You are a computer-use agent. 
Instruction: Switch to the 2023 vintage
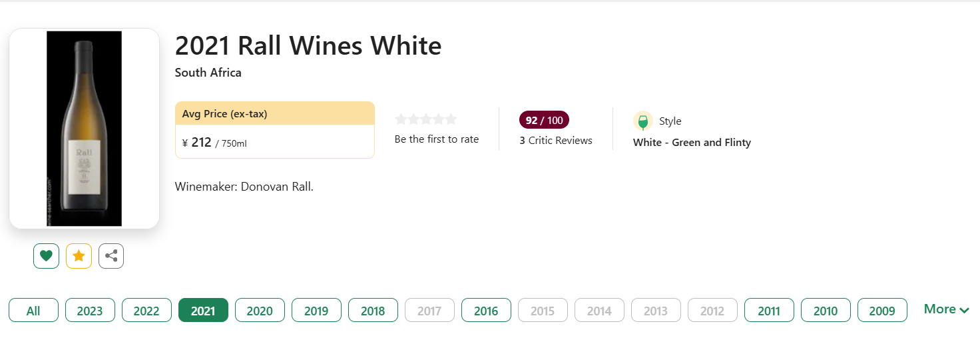90,311
